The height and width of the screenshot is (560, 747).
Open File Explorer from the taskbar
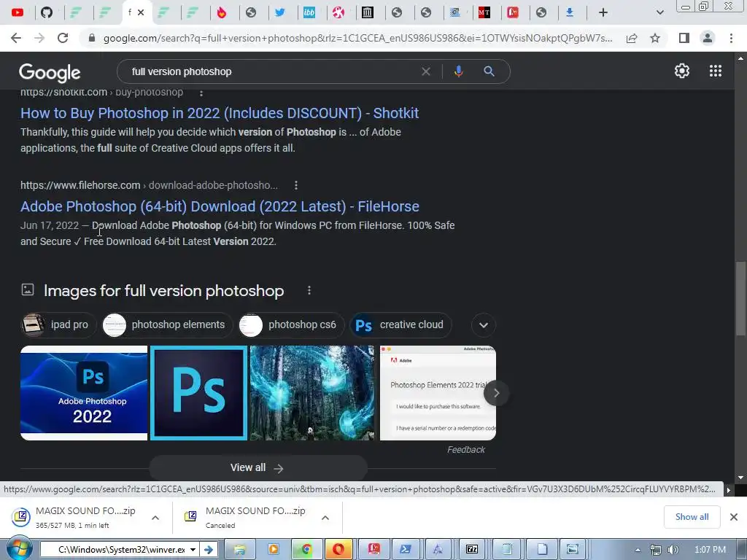[239, 550]
